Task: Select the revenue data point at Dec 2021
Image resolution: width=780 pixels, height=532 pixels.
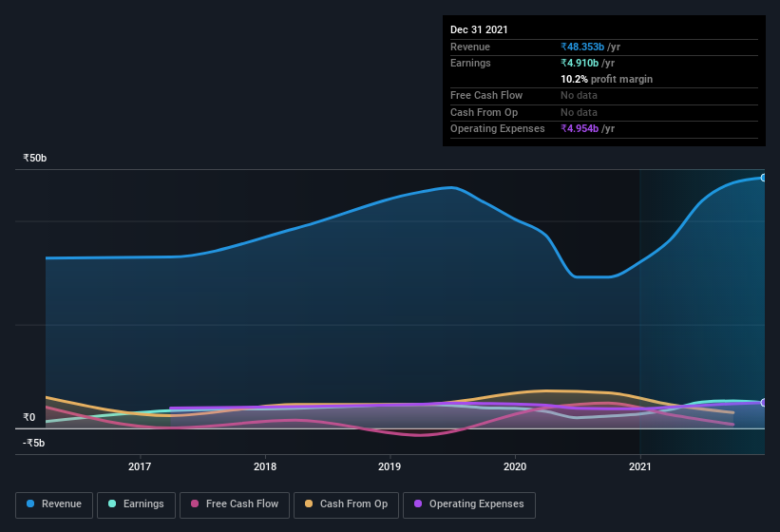Action: tap(763, 178)
